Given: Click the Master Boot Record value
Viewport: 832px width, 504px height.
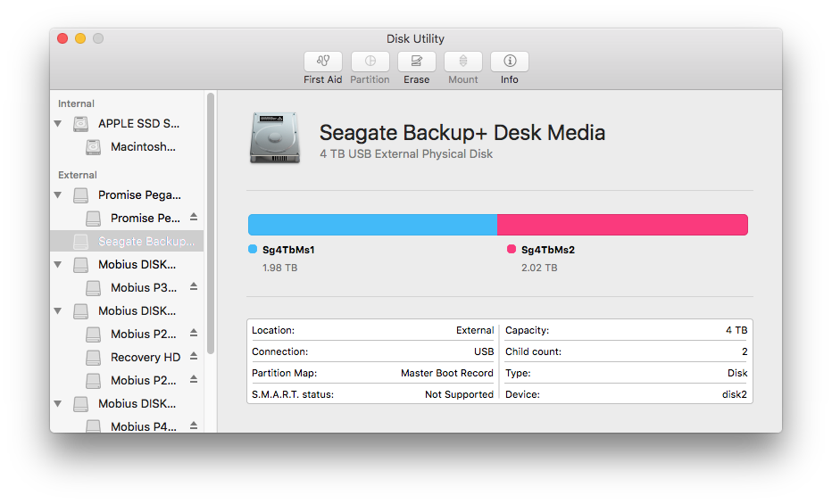Looking at the screenshot, I should tap(446, 373).
